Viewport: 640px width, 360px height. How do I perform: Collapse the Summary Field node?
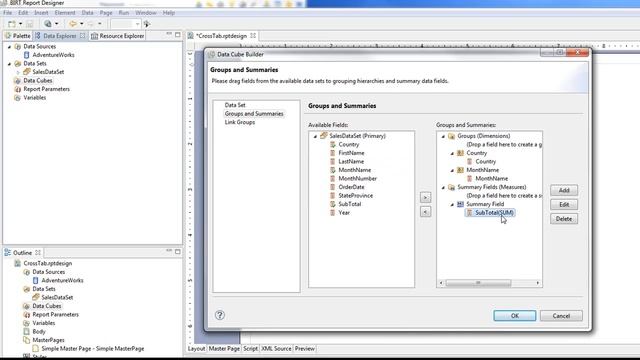click(452, 204)
